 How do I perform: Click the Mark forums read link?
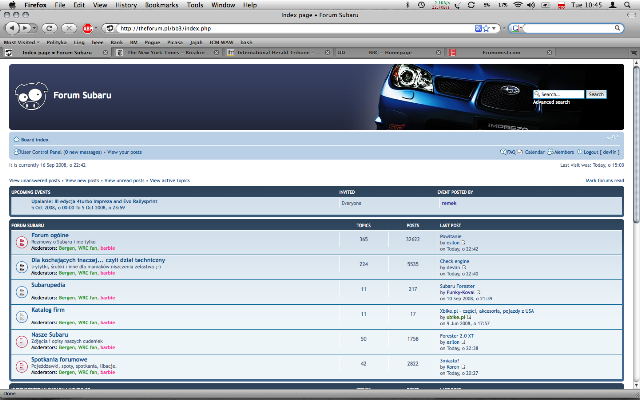[604, 179]
